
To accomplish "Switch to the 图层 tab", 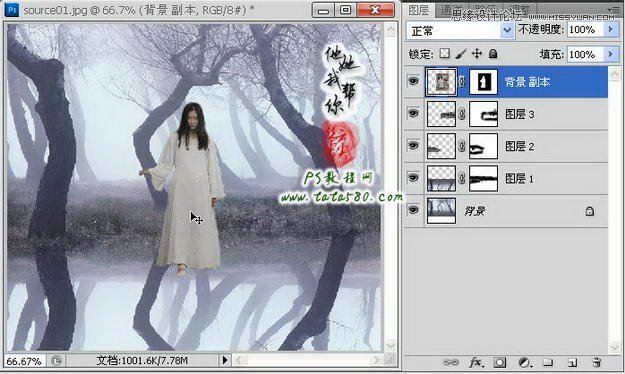I will (x=419, y=10).
